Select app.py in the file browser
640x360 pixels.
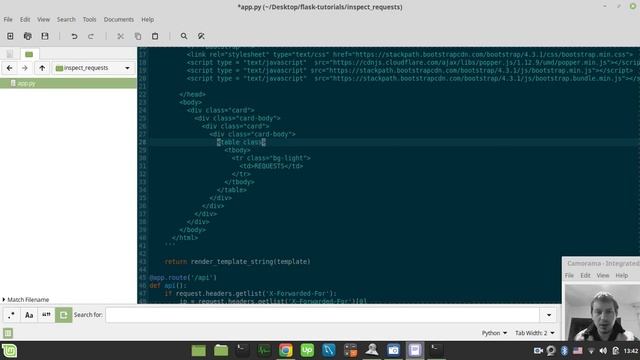pos(68,83)
